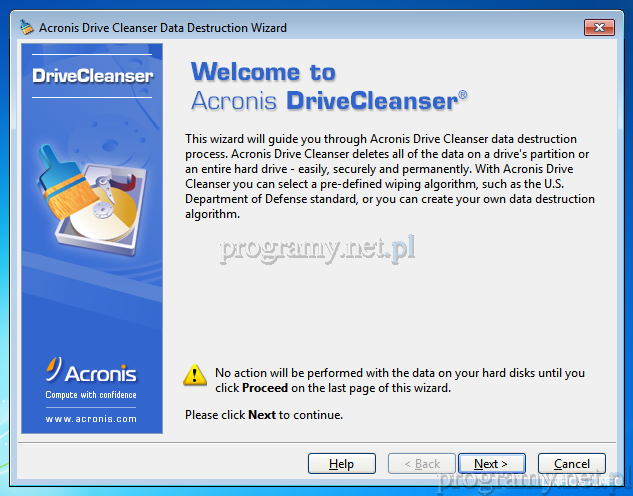
Task: Click the bold "Proceed" word in warning
Action: coord(264,388)
